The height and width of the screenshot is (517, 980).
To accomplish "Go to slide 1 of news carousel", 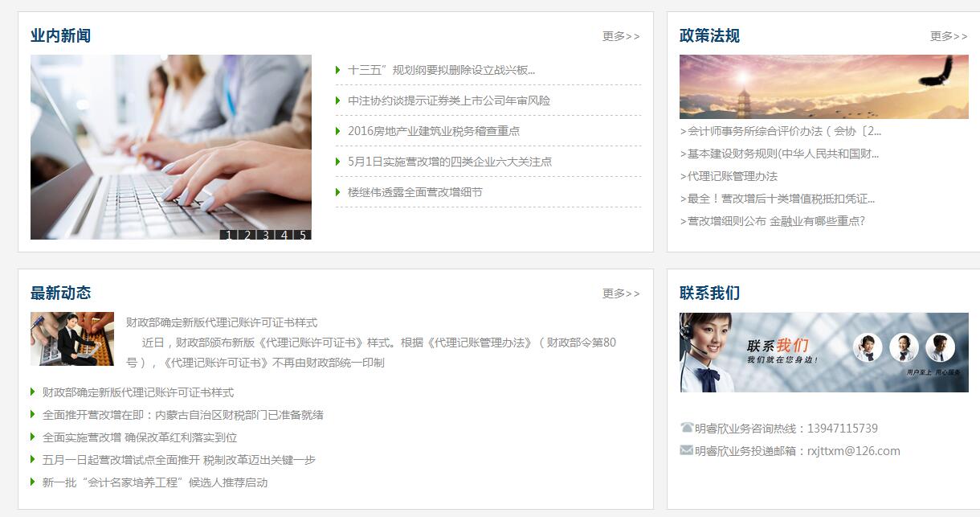I will (x=229, y=235).
